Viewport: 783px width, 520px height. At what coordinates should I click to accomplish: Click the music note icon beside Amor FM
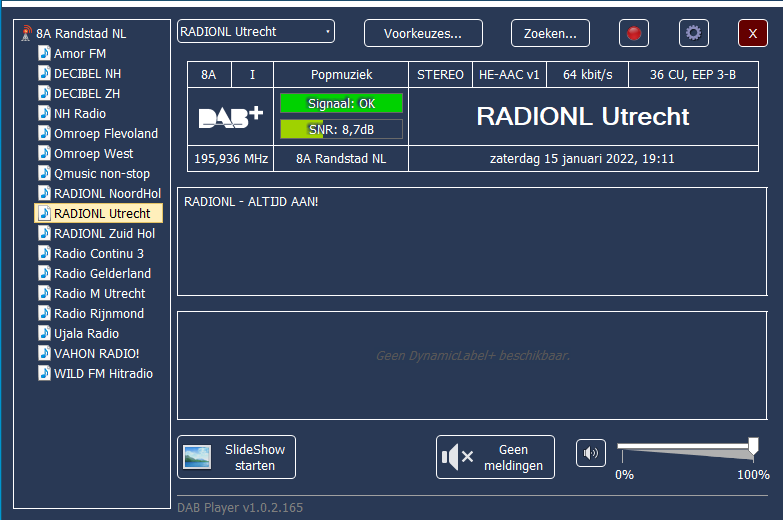(x=44, y=53)
